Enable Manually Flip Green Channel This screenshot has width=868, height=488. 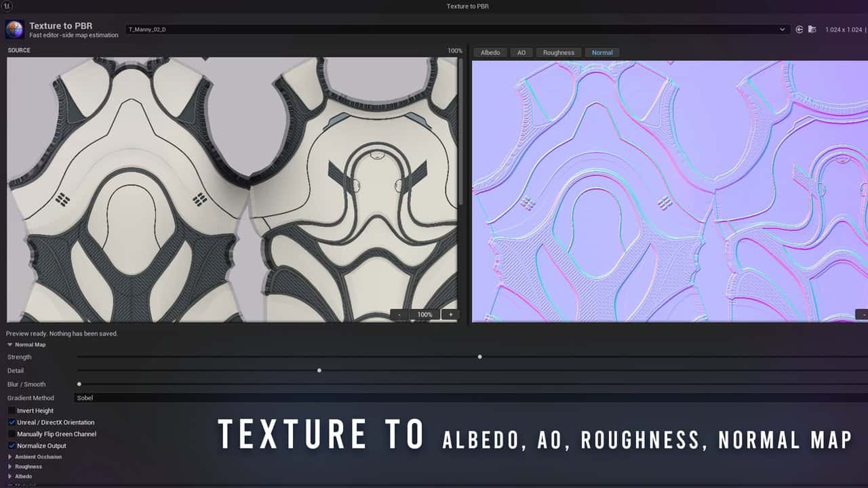click(12, 434)
